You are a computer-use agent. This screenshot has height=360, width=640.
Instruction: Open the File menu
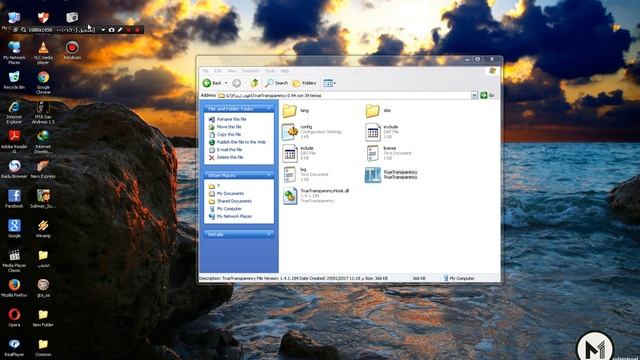(x=205, y=71)
